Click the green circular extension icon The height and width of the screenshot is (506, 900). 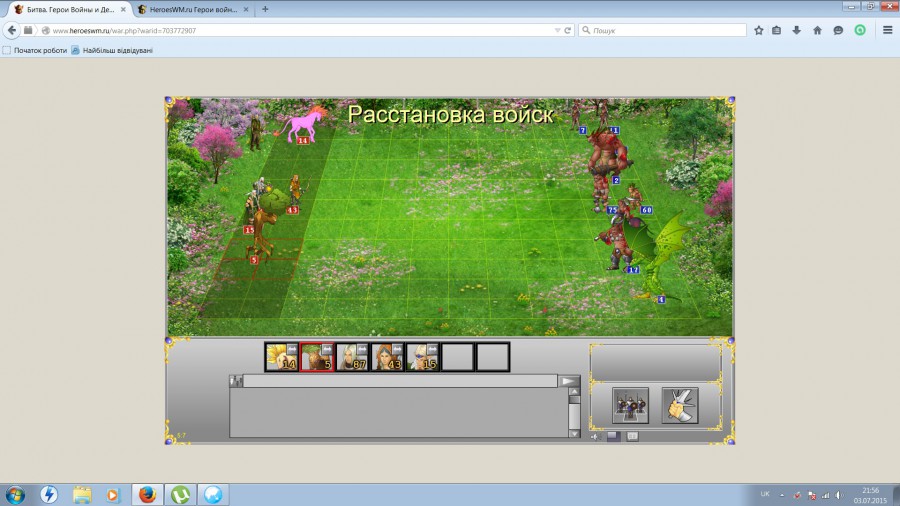[x=860, y=30]
